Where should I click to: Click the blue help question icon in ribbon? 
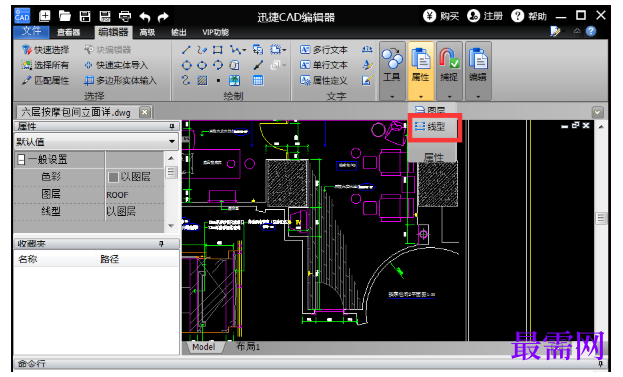(591, 31)
